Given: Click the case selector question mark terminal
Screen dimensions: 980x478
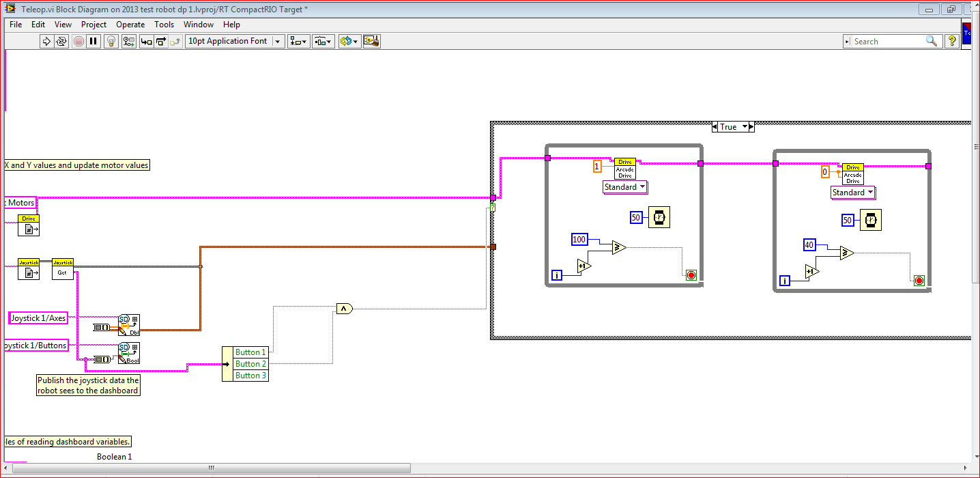Looking at the screenshot, I should tap(493, 207).
